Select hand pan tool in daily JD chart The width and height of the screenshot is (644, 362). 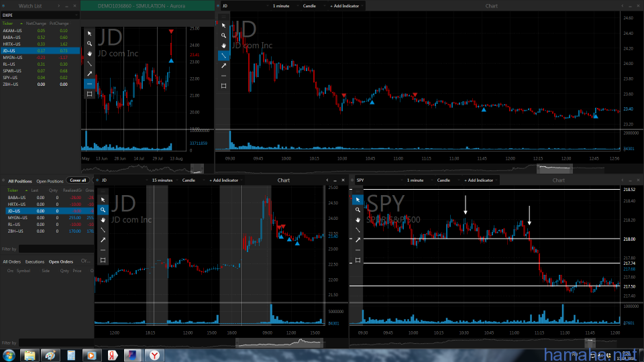(x=89, y=54)
